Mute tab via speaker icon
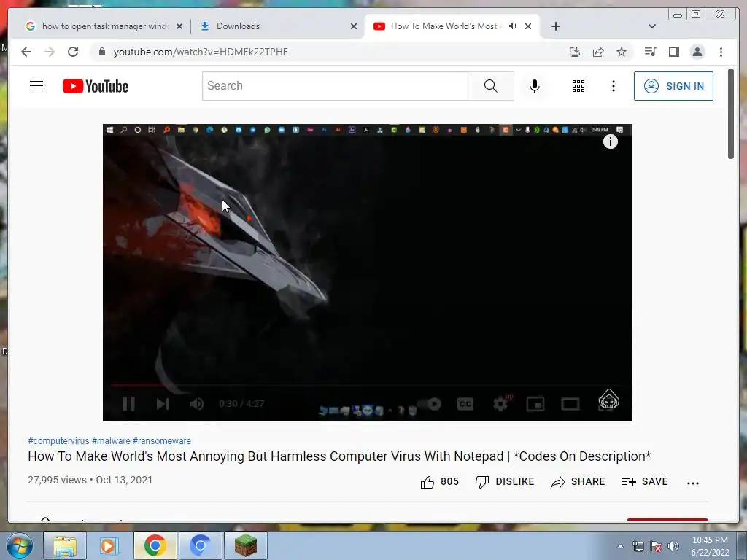 512,26
